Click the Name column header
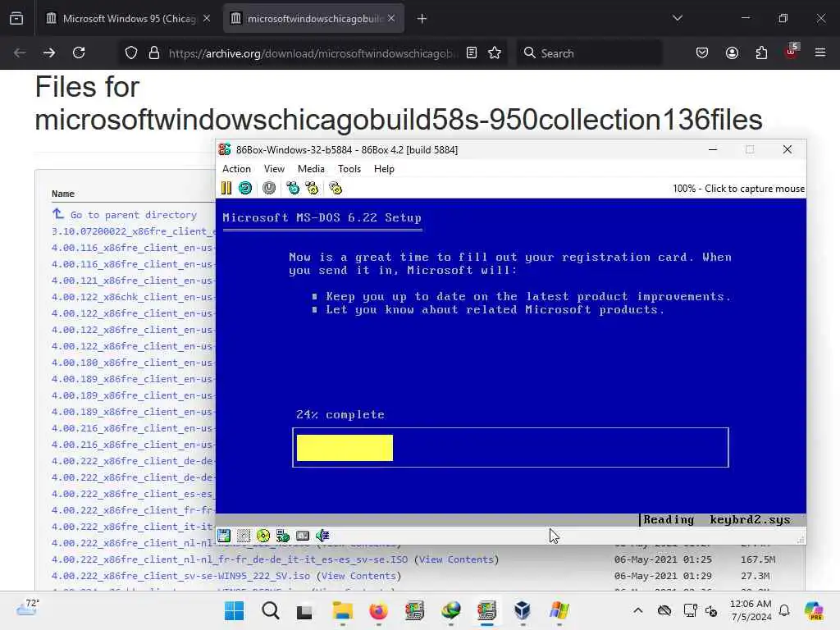Screen dimensions: 840x630 point(63,194)
